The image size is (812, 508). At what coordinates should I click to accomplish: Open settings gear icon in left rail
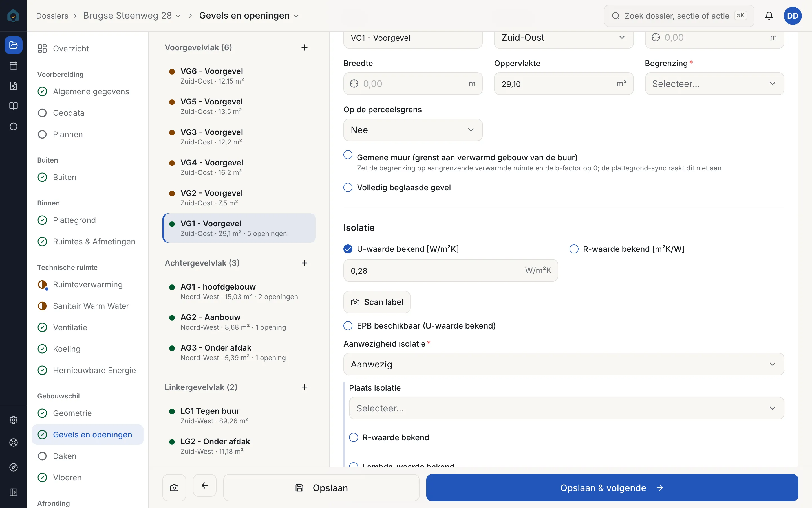click(14, 420)
